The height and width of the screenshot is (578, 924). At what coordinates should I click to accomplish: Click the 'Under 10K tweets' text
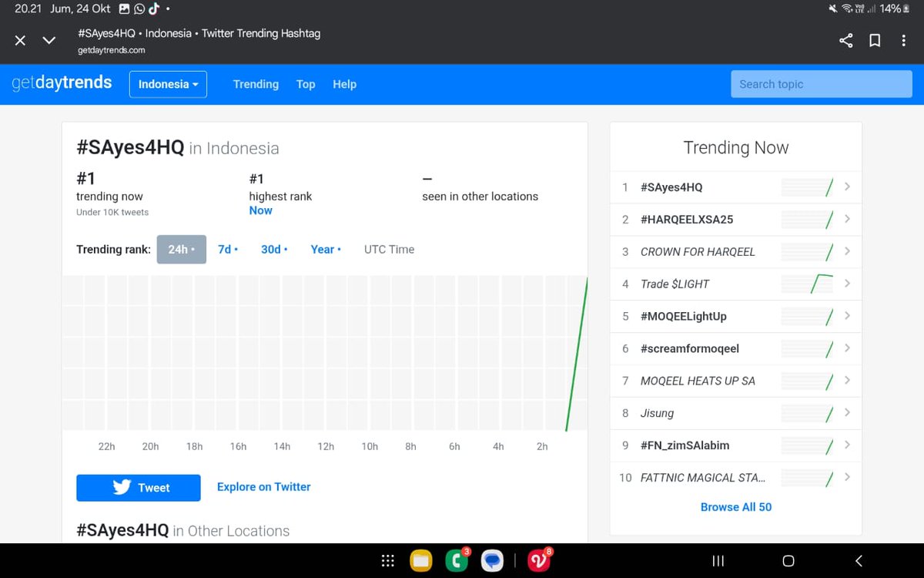[112, 212]
